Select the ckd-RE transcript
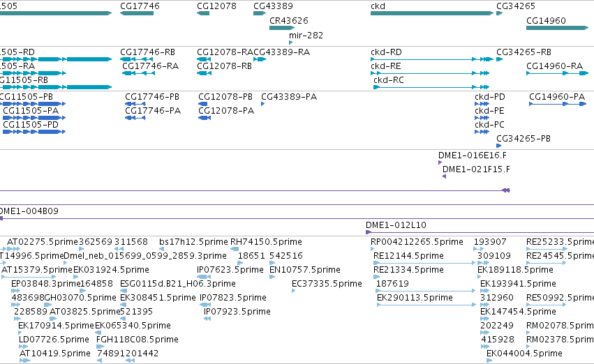The height and width of the screenshot is (364, 594). point(430,73)
